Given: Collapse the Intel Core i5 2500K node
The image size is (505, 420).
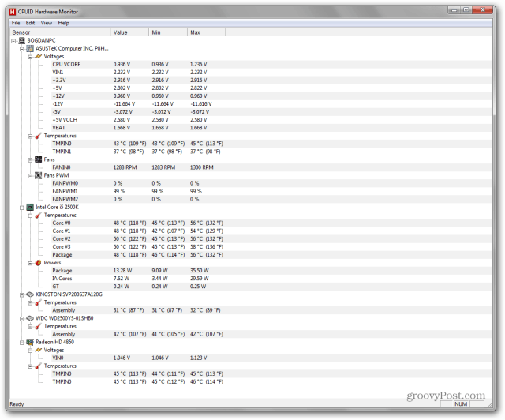Looking at the screenshot, I should (22, 207).
